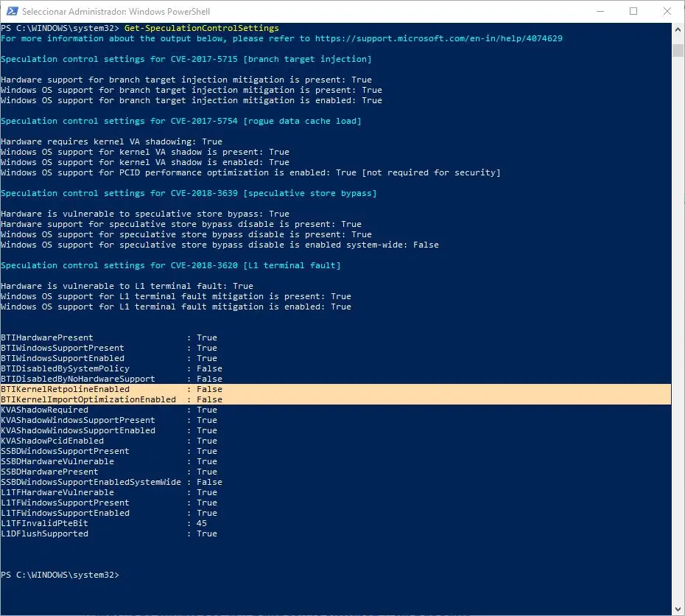Click the CVE-2018-3620 L1 terminal fault heading

[171, 265]
